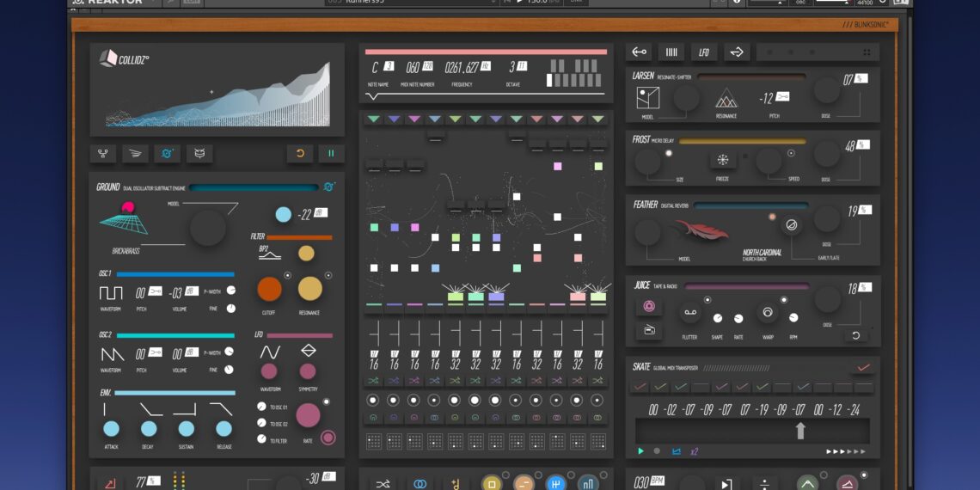Select the OSC2 sawtooth waveform icon
The image size is (980, 490).
[110, 353]
